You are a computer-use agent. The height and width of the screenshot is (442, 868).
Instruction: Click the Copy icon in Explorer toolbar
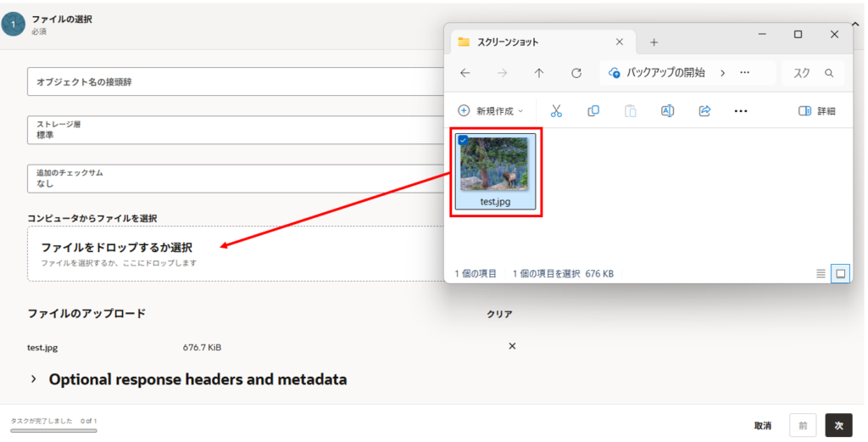(593, 111)
